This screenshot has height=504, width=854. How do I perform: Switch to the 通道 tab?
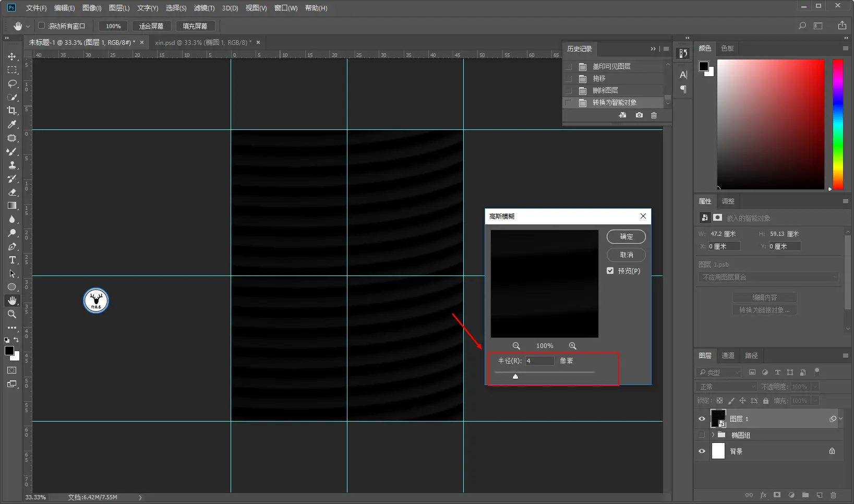pos(728,355)
